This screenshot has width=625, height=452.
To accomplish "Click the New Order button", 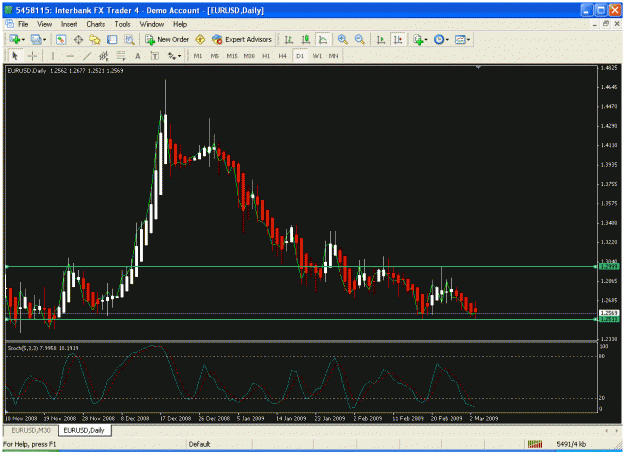I will pyautogui.click(x=167, y=39).
